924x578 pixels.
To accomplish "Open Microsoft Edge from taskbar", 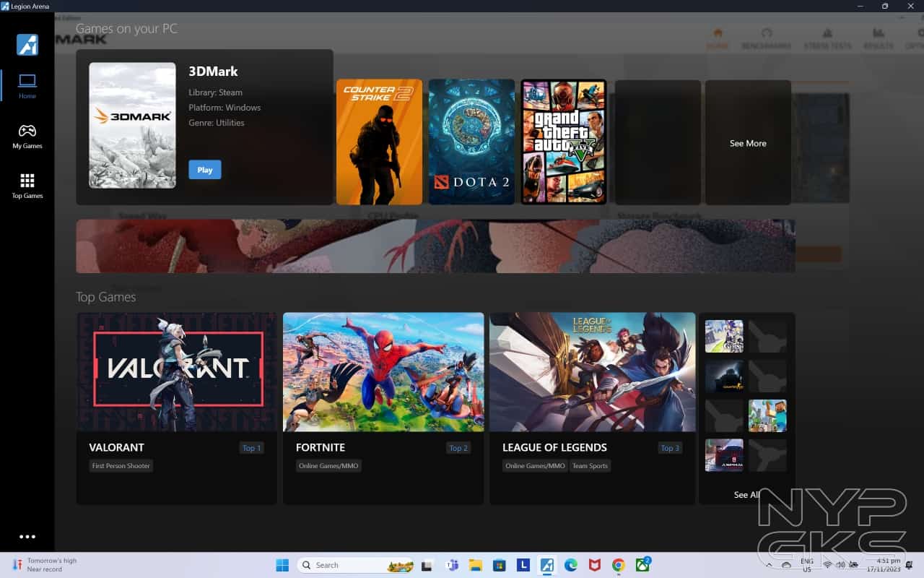I will (571, 565).
